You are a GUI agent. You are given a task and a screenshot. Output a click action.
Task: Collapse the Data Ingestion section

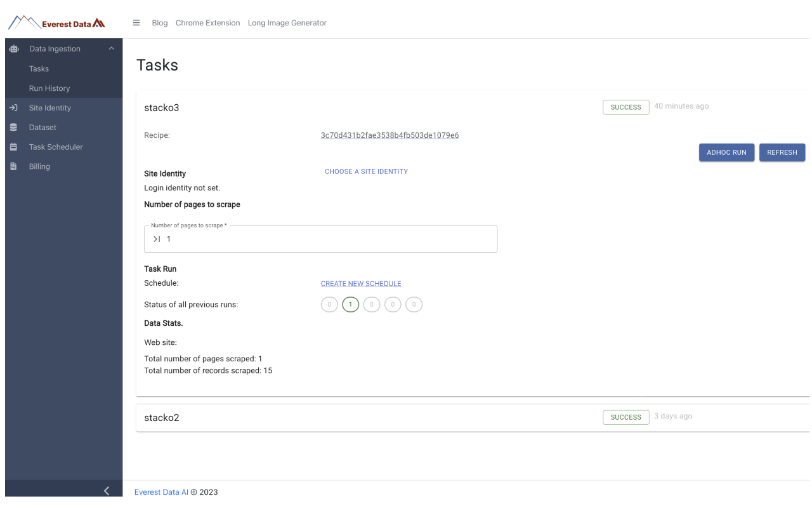tap(111, 48)
